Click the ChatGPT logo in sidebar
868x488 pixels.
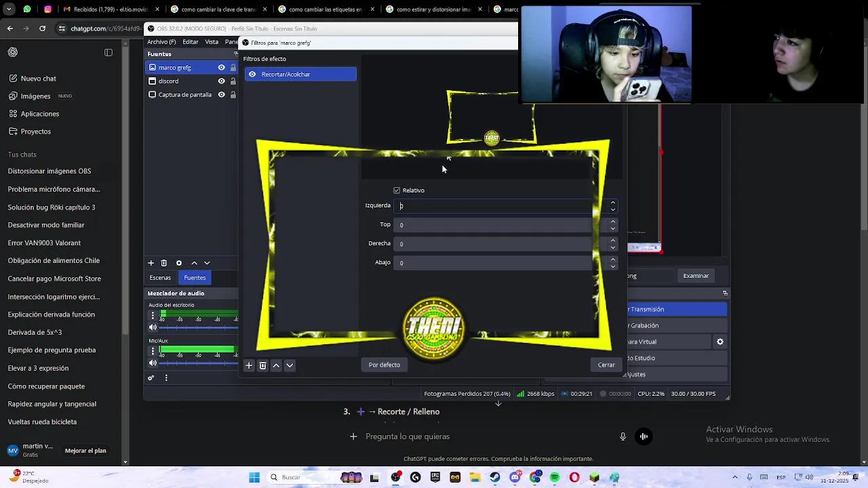(x=13, y=52)
